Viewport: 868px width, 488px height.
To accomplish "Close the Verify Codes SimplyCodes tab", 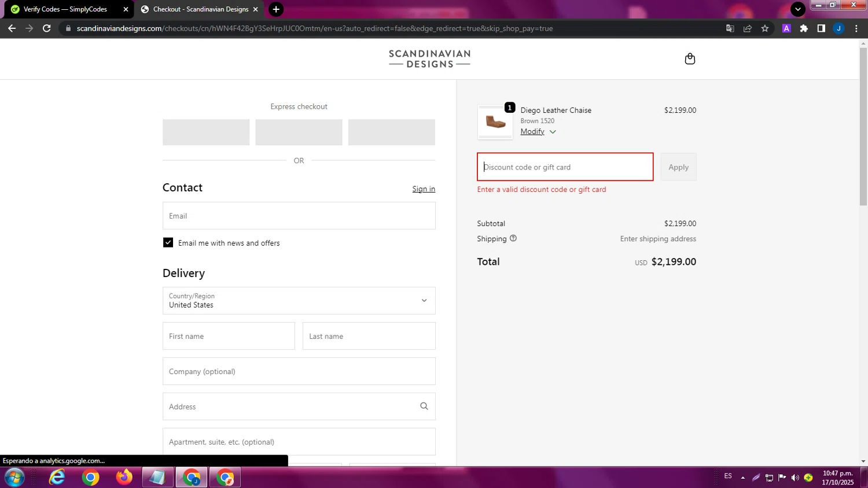I will click(x=126, y=9).
